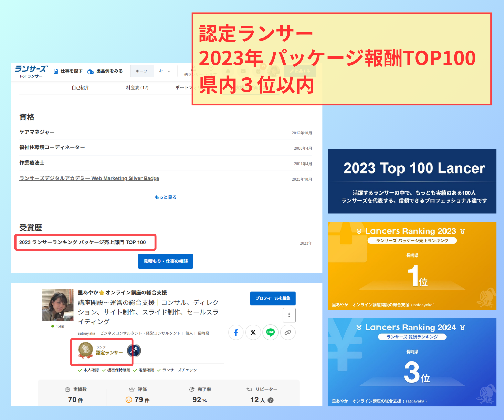Open 仕事を探す in the header
Viewport: 504px width, 420px height.
coord(68,71)
